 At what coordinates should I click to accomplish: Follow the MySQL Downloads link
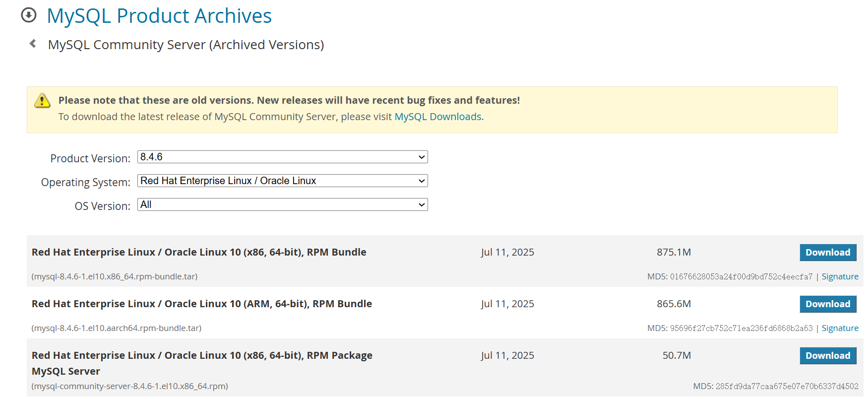click(x=437, y=117)
